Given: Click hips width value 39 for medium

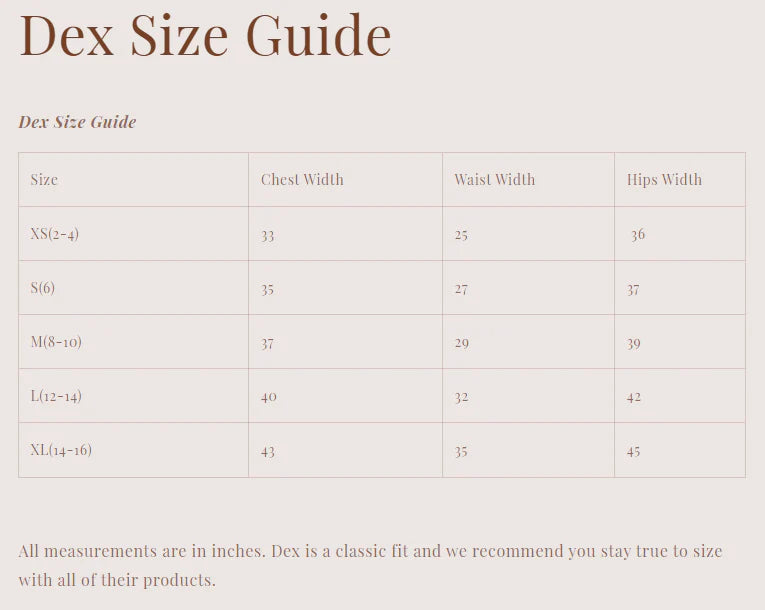Looking at the screenshot, I should (634, 343).
